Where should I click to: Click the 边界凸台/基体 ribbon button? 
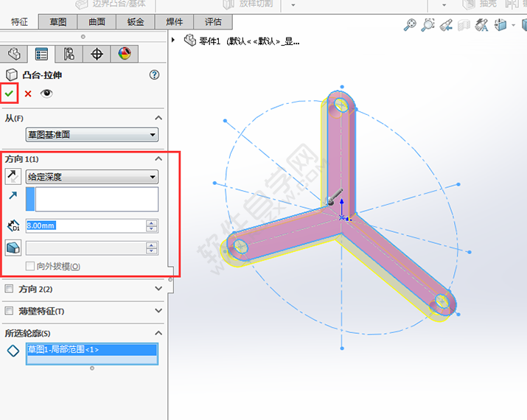click(111, 4)
